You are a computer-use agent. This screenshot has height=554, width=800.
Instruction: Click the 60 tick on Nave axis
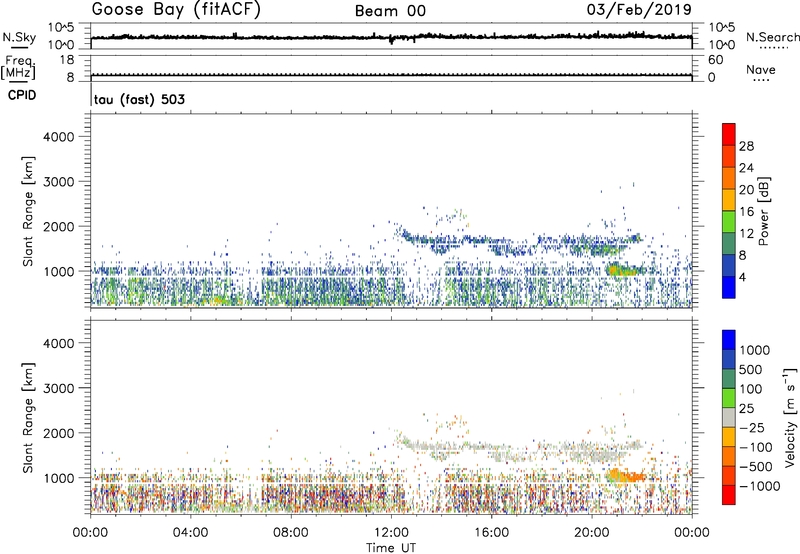(715, 60)
